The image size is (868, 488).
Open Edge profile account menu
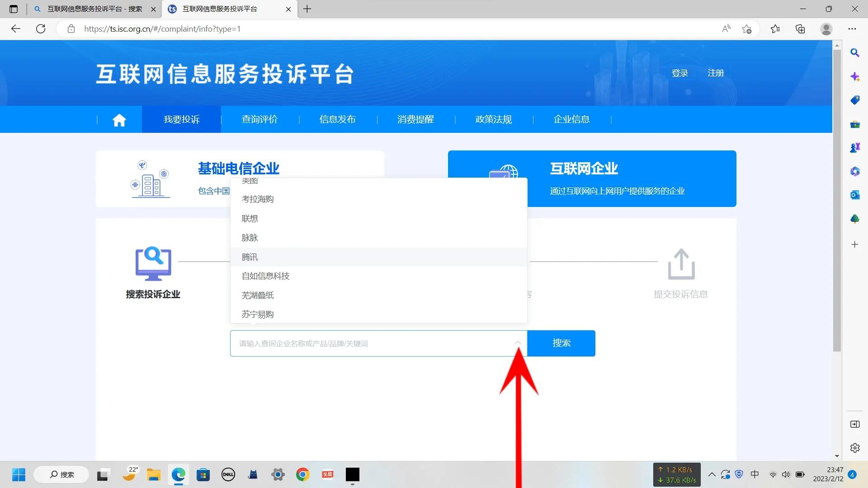tap(826, 28)
